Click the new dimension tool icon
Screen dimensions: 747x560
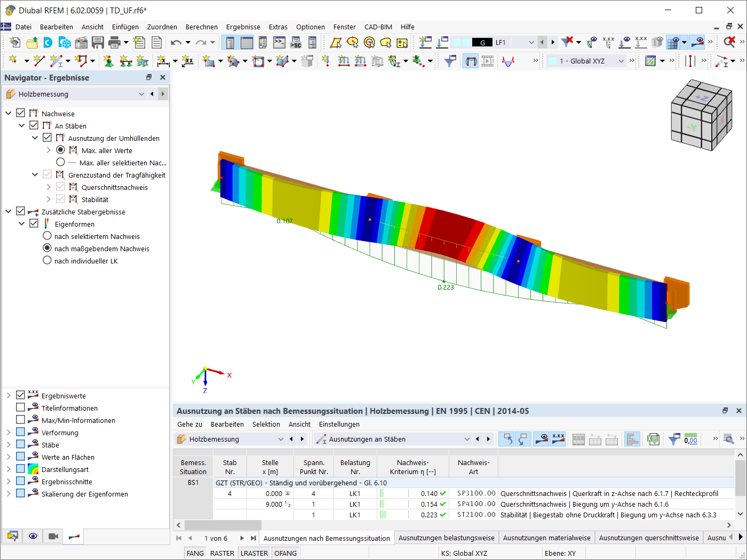coord(163,61)
